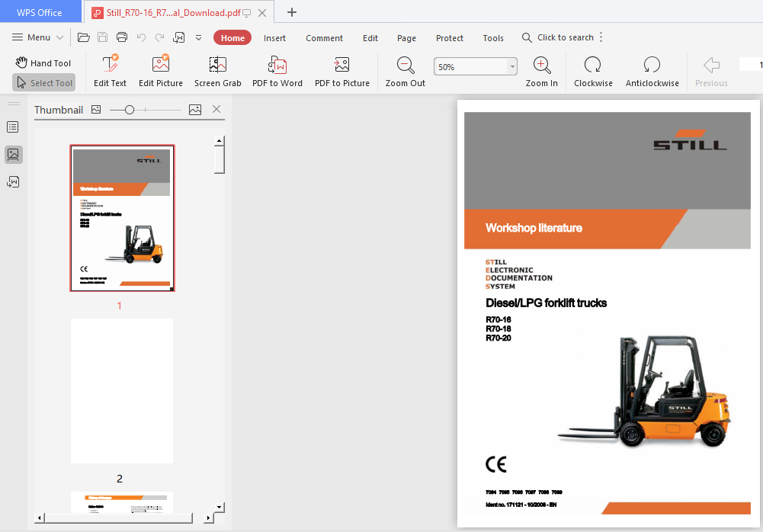The width and height of the screenshot is (763, 532).
Task: Open the more options vertical dots
Action: 601,37
